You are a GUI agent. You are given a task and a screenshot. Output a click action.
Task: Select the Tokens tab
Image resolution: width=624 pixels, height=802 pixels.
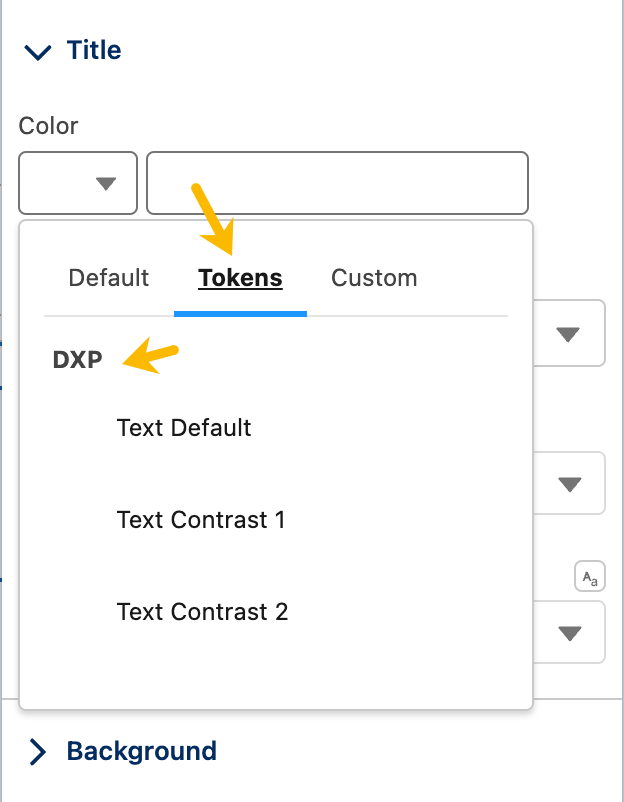240,278
